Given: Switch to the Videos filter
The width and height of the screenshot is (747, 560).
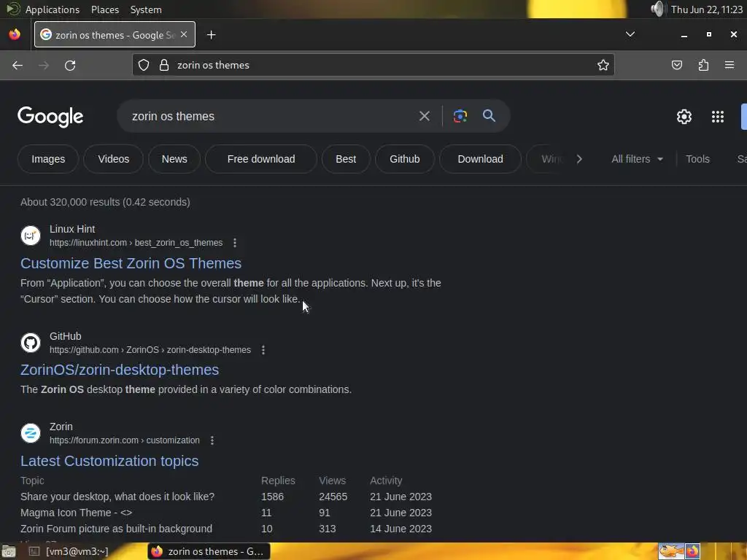Looking at the screenshot, I should pyautogui.click(x=113, y=159).
